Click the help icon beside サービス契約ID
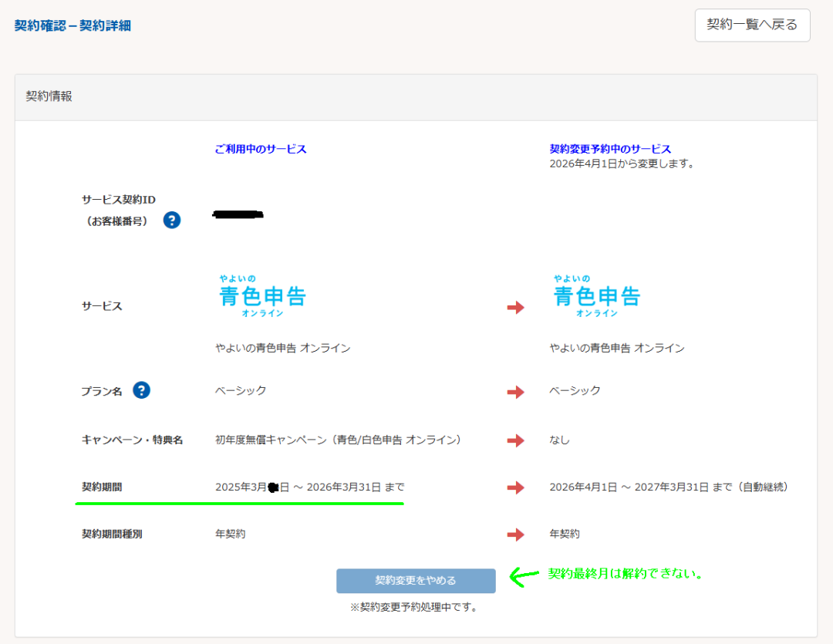Image resolution: width=833 pixels, height=644 pixels. pyautogui.click(x=172, y=221)
